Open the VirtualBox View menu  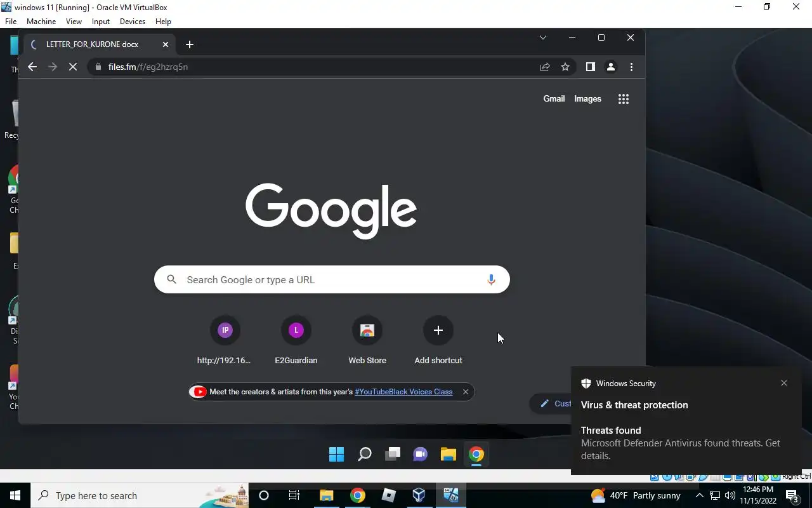(x=74, y=22)
